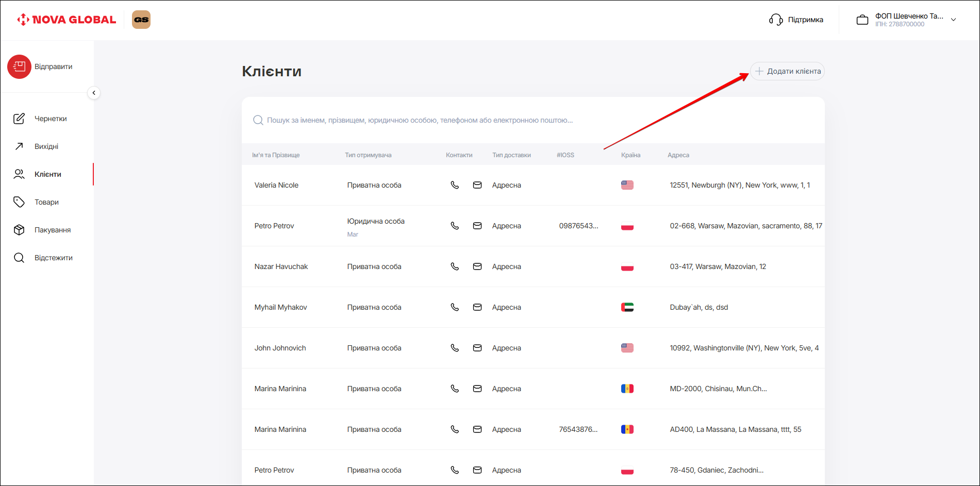Open Відстежити tracking page
This screenshot has width=980, height=486.
click(53, 258)
